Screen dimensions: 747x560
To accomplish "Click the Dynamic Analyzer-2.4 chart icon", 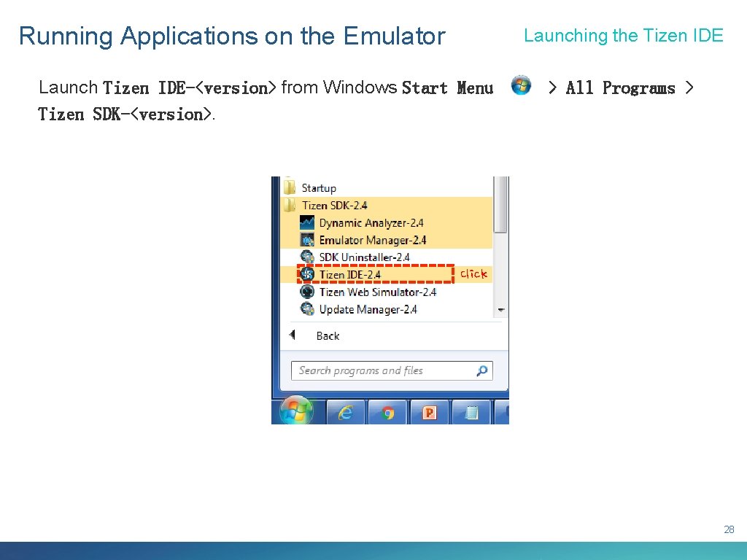I will tap(307, 222).
